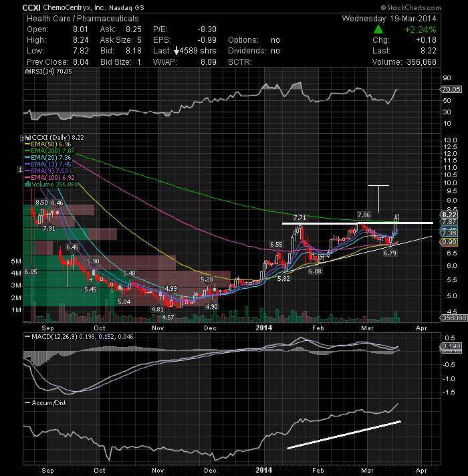468x476 pixels.
Task: Click the Nasdaq GS exchange label
Action: [126, 8]
